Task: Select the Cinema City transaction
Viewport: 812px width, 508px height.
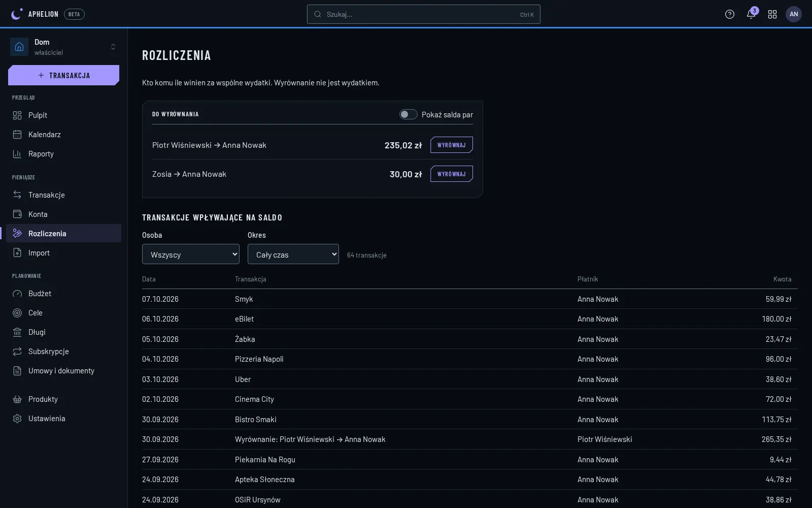Action: 470,399
